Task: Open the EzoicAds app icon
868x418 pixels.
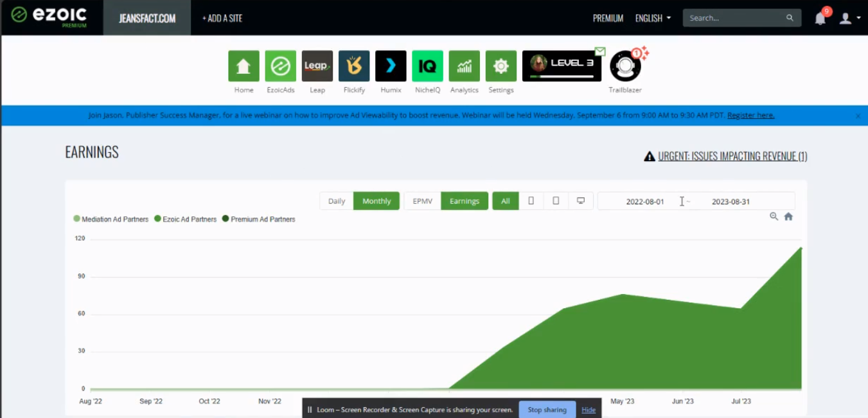Action: 281,66
